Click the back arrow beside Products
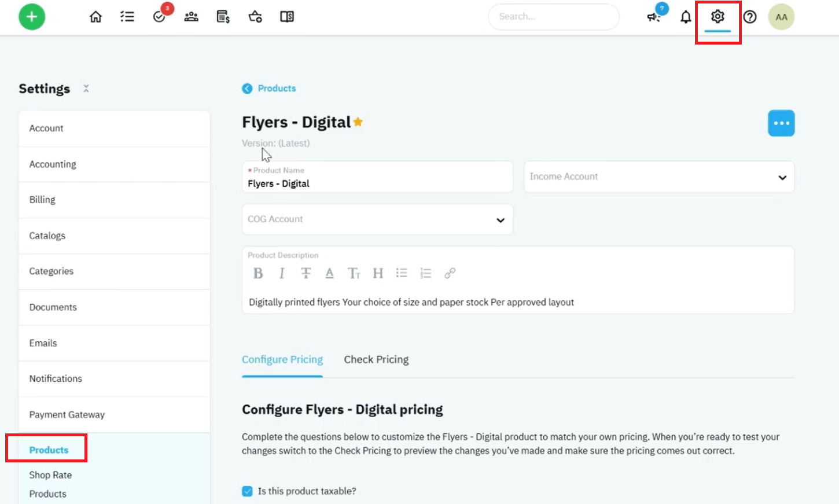839x504 pixels. pyautogui.click(x=247, y=89)
